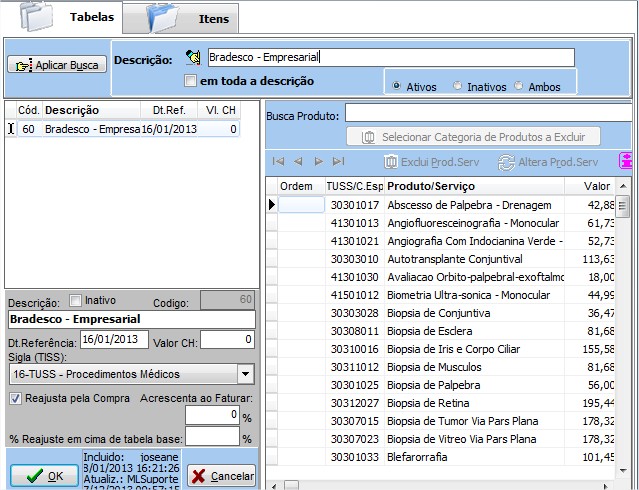639x490 pixels.
Task: Enable 'em toda a descrição' checkbox
Action: point(190,81)
